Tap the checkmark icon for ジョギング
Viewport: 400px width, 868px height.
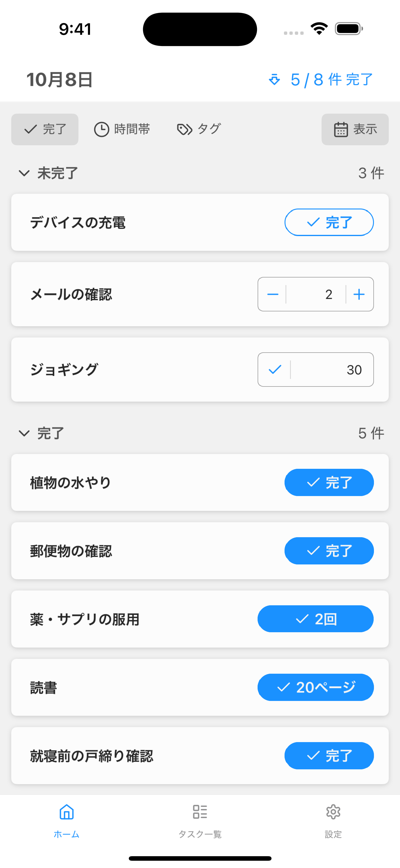(275, 370)
